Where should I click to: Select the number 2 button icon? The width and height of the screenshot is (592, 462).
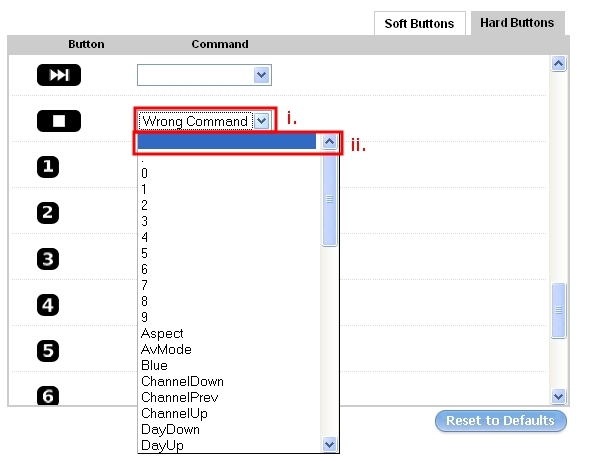click(x=48, y=213)
